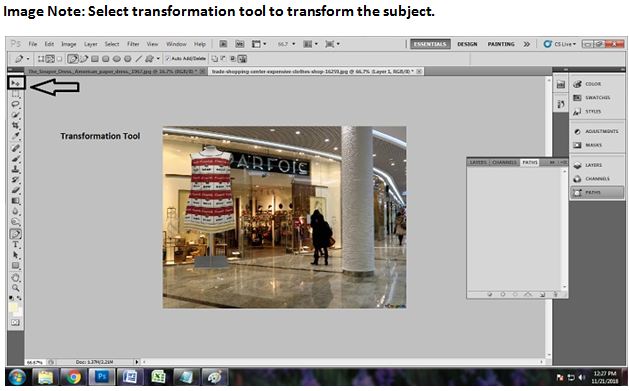629x391 pixels.
Task: Select the Quick Selection tool
Action: click(15, 115)
